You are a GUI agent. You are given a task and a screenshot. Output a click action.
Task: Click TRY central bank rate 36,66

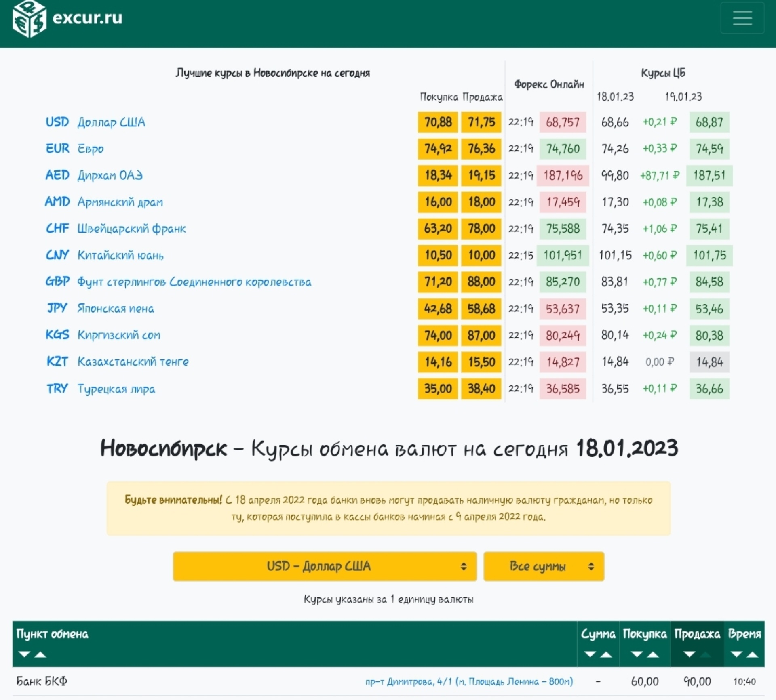point(709,389)
